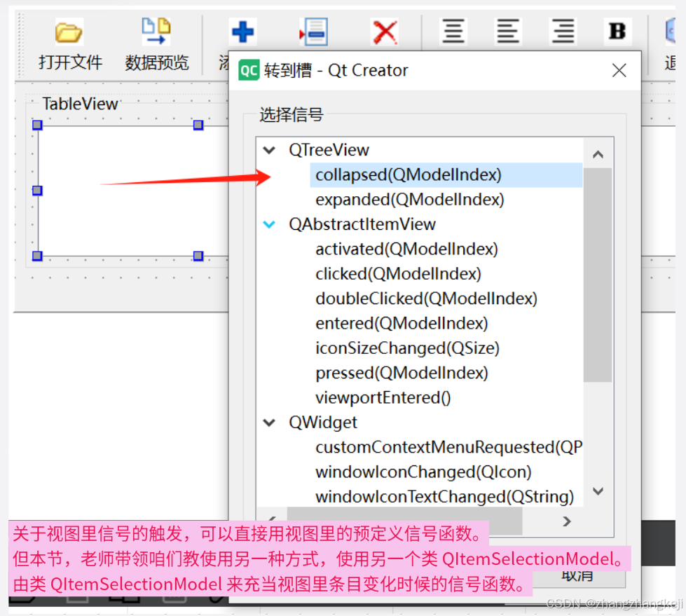Select the expanded(QModelIndex) signal
Viewport: 686px width, 616px height.
[410, 200]
